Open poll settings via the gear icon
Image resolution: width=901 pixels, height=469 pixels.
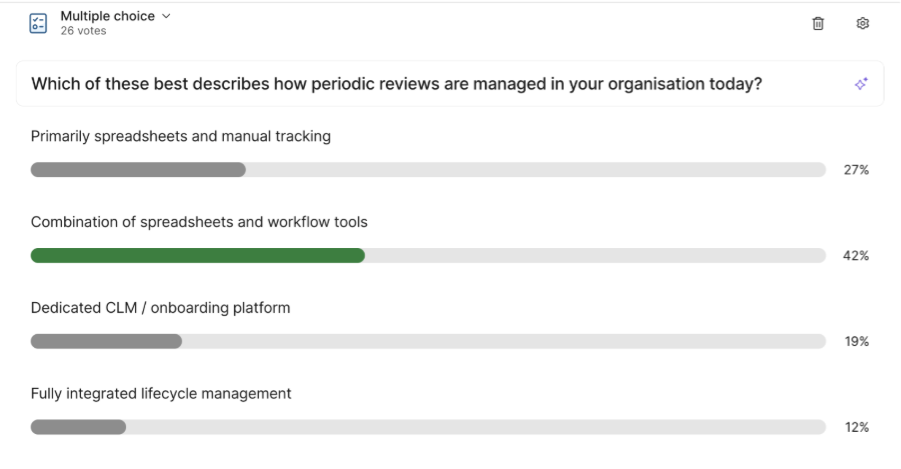click(863, 23)
